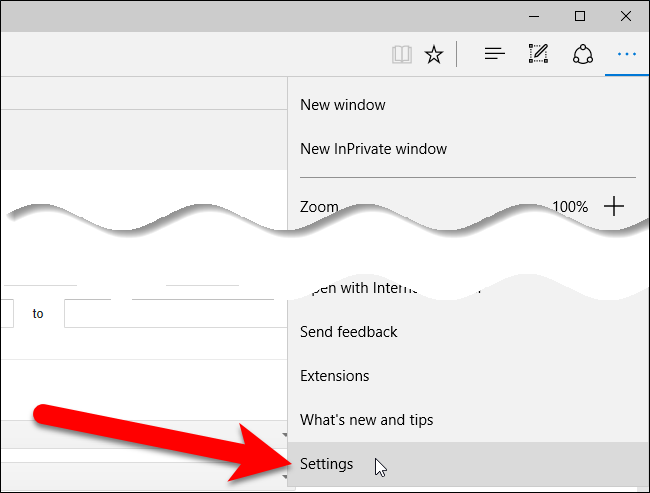This screenshot has width=650, height=493.
Task: Select Send feedback menu item
Action: pyautogui.click(x=468, y=332)
